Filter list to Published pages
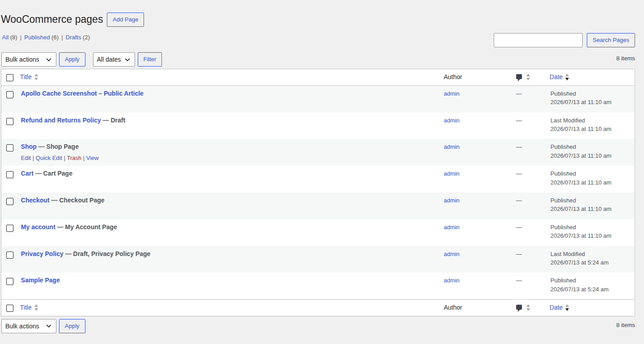The width and height of the screenshot is (644, 344). coord(37,38)
